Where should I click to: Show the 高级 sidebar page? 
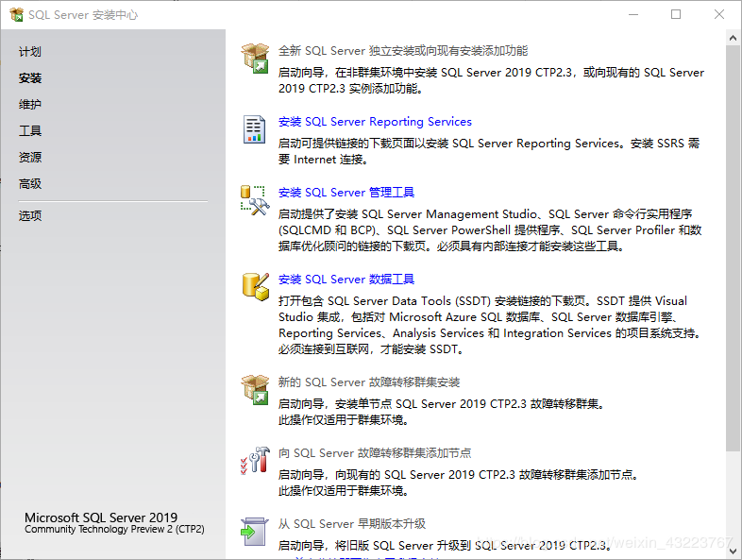pos(30,183)
